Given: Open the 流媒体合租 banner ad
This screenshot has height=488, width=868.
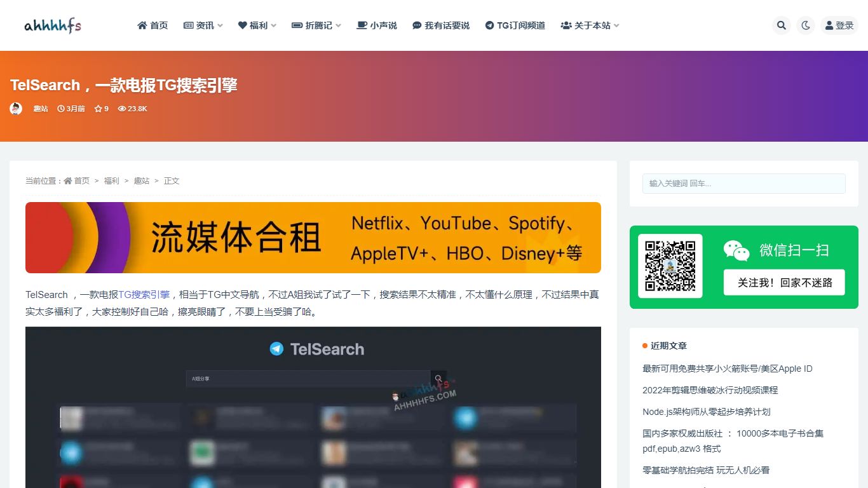Looking at the screenshot, I should point(313,238).
